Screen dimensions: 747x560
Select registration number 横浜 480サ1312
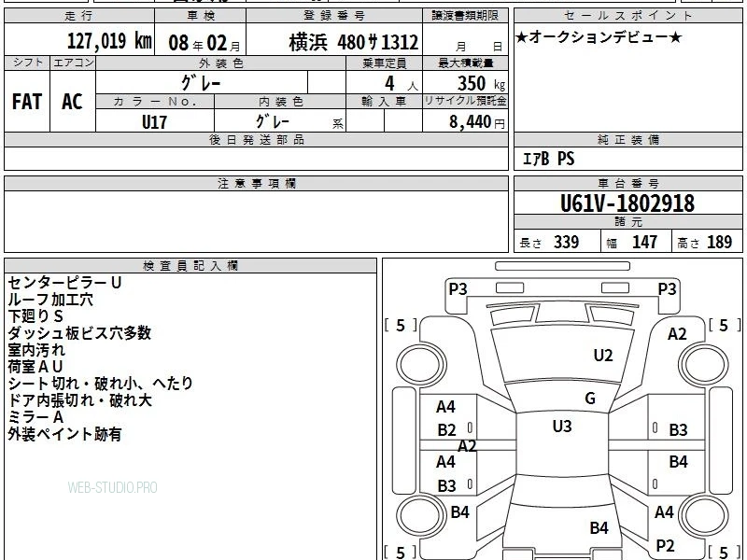(x=354, y=42)
